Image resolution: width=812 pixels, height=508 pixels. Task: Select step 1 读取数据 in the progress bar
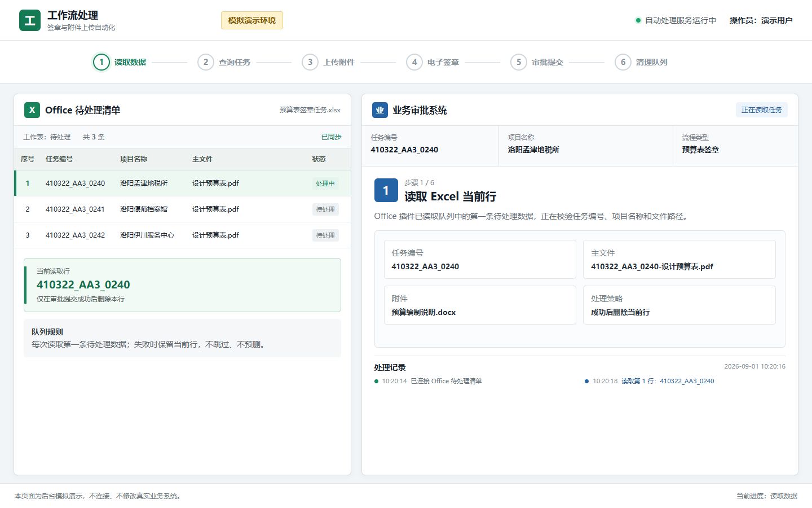(120, 62)
